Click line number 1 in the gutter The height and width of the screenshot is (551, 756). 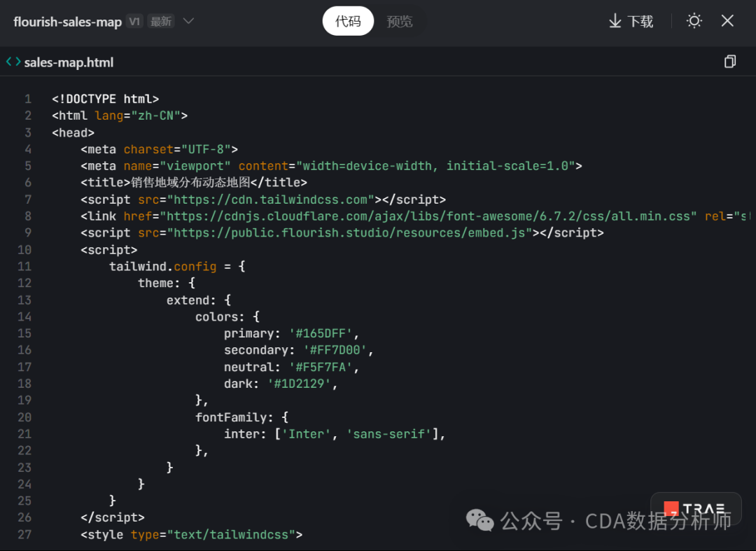coord(28,99)
